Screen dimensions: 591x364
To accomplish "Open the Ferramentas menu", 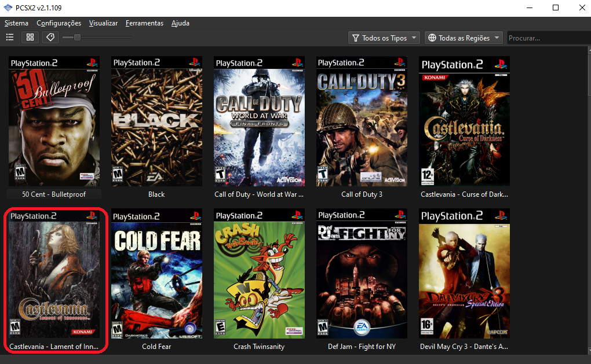I will (144, 23).
